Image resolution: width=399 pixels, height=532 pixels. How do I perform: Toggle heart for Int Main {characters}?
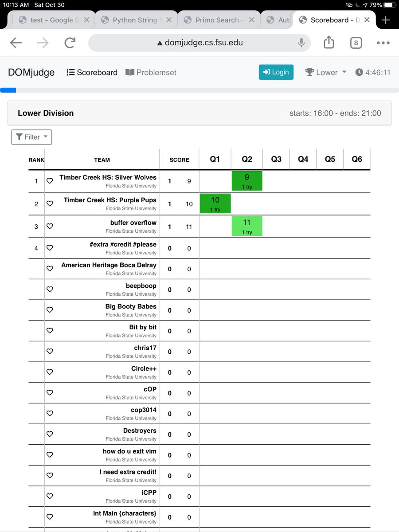[x=50, y=517]
